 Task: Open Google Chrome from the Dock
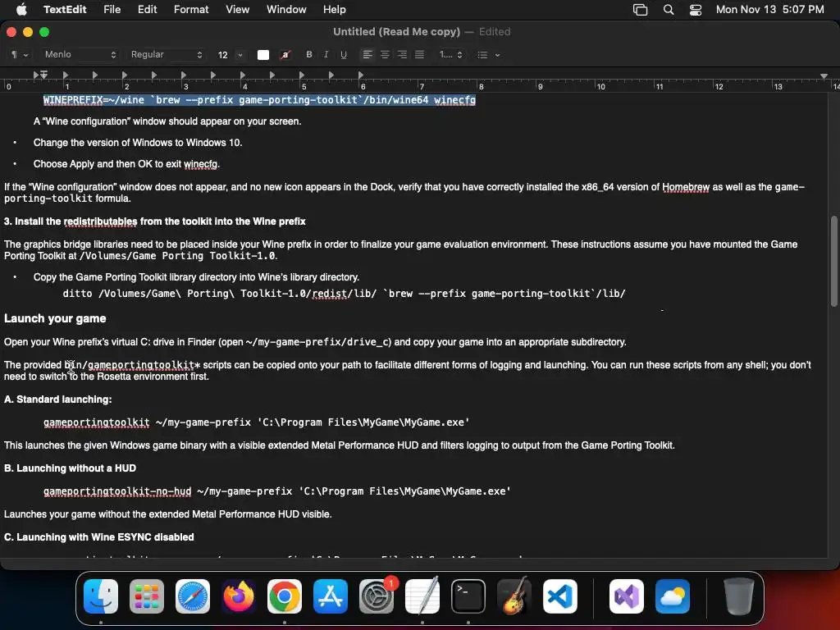pyautogui.click(x=285, y=596)
